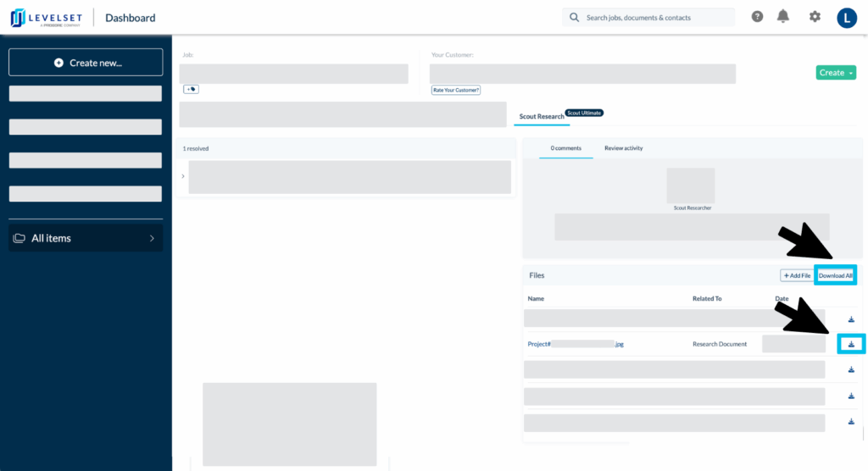Click the add tag icon under Job
This screenshot has height=471, width=868.
(x=192, y=89)
